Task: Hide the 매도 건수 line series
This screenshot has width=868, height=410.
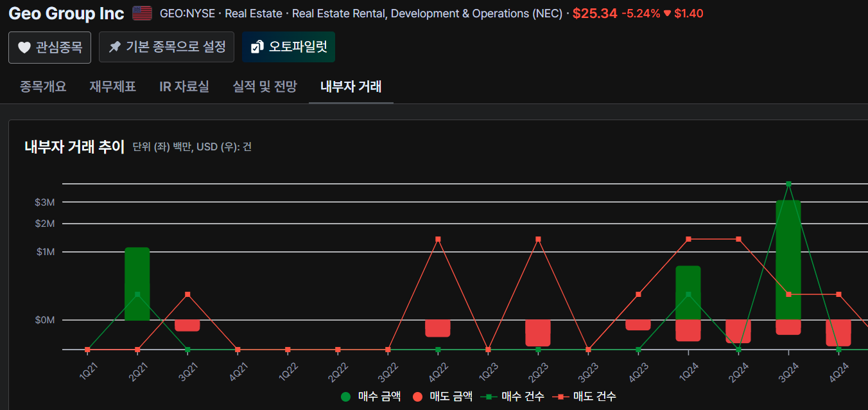Action: (x=587, y=397)
